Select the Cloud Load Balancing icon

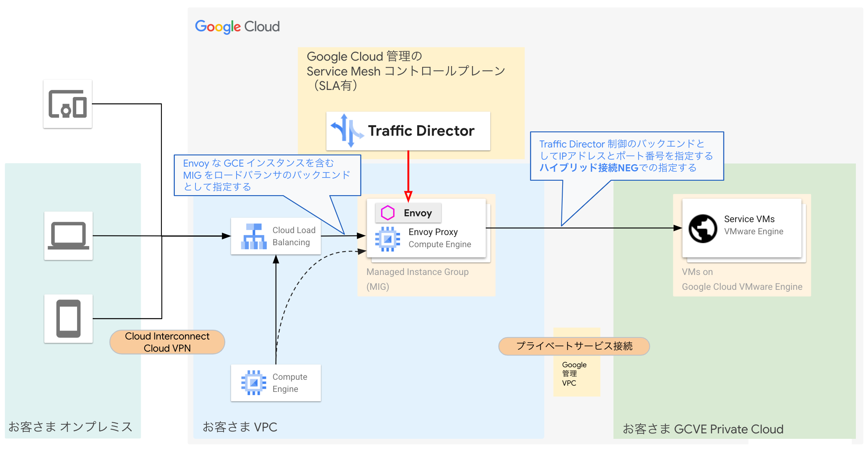[254, 236]
